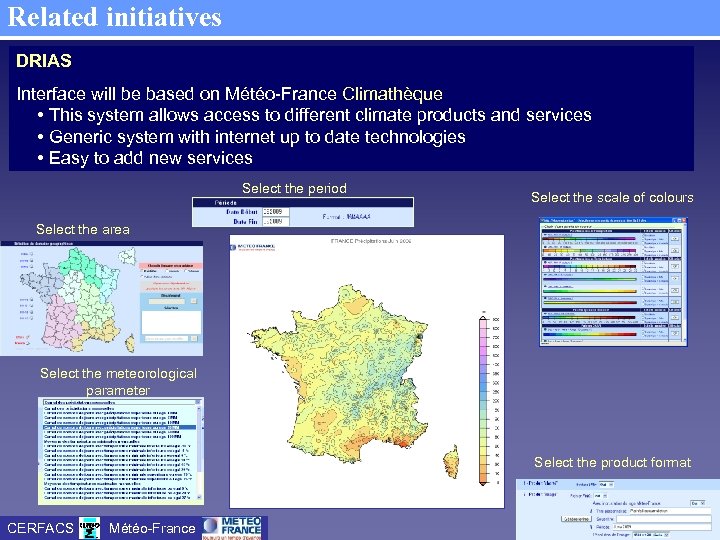The height and width of the screenshot is (540, 720).
Task: Click the white selection list box in area panel
Action: 171,322
